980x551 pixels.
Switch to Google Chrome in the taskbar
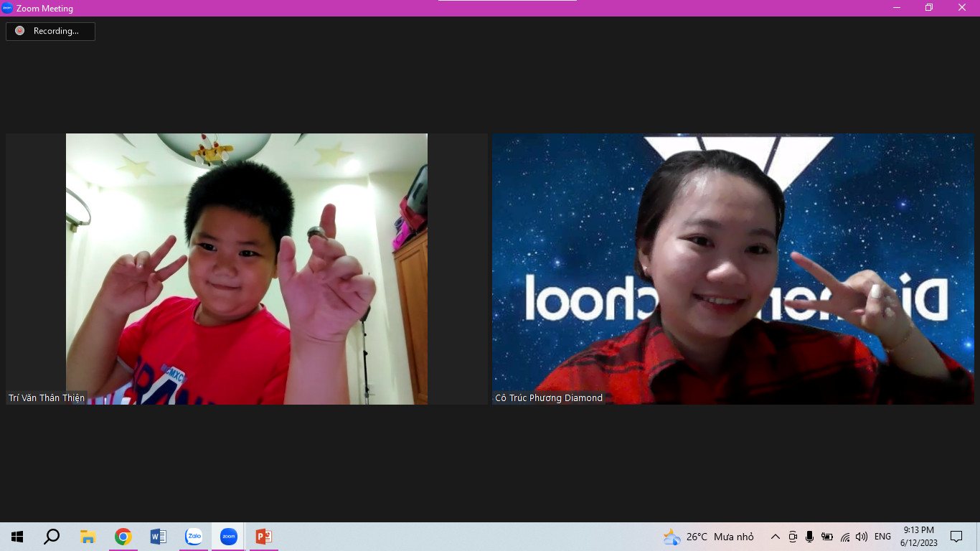coord(123,537)
